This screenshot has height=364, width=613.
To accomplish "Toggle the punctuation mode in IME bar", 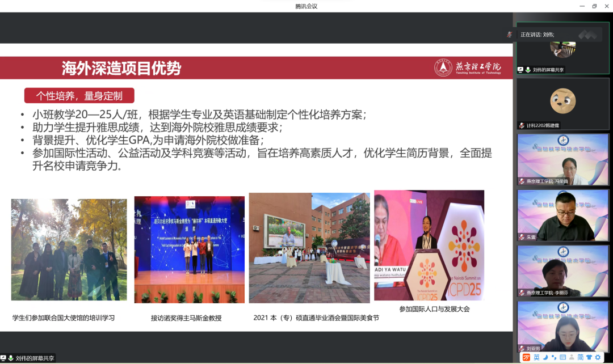I will (553, 357).
